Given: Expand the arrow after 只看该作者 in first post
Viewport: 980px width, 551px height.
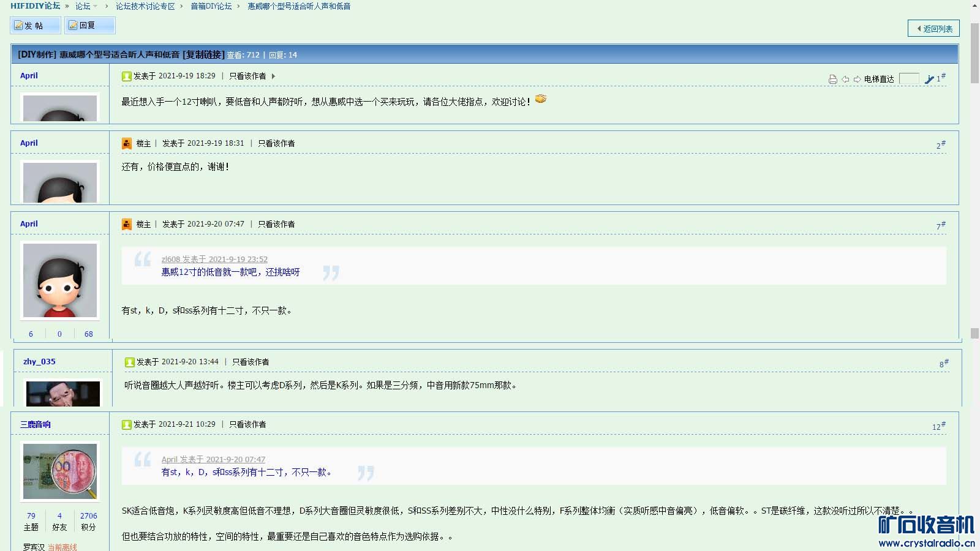Looking at the screenshot, I should coord(273,76).
